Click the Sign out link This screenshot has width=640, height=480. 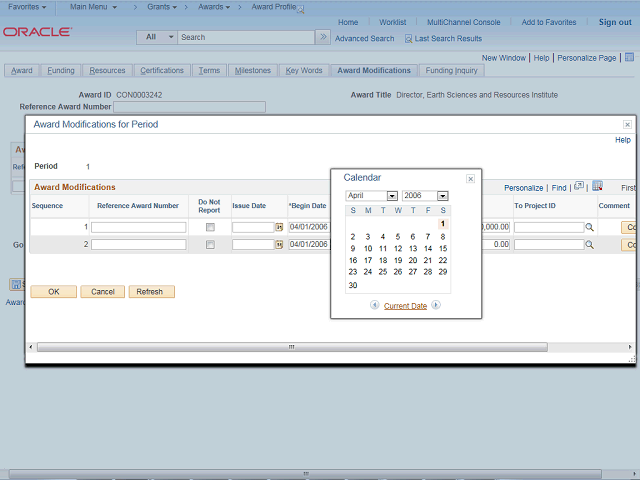click(615, 22)
